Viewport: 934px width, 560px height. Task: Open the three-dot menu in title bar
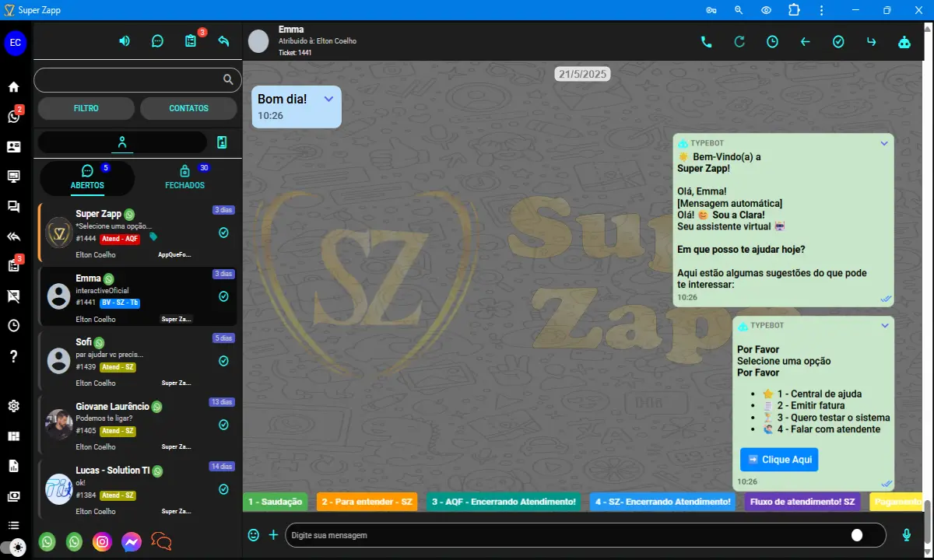point(822,10)
